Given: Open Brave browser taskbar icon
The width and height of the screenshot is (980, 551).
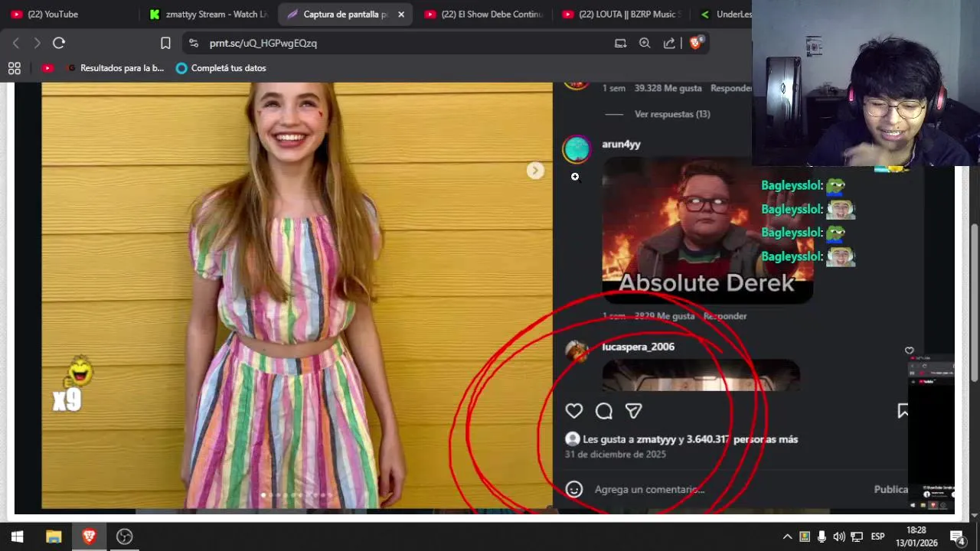Looking at the screenshot, I should click(x=89, y=536).
